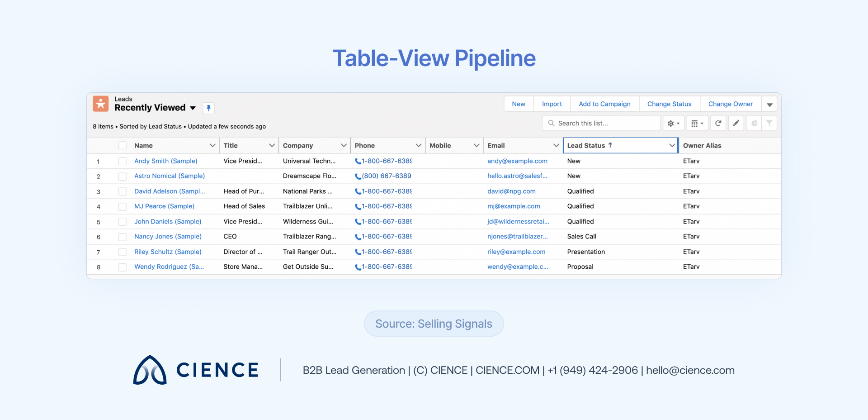This screenshot has height=420, width=868.
Task: Click the orange Leads object star icon
Action: 100,104
